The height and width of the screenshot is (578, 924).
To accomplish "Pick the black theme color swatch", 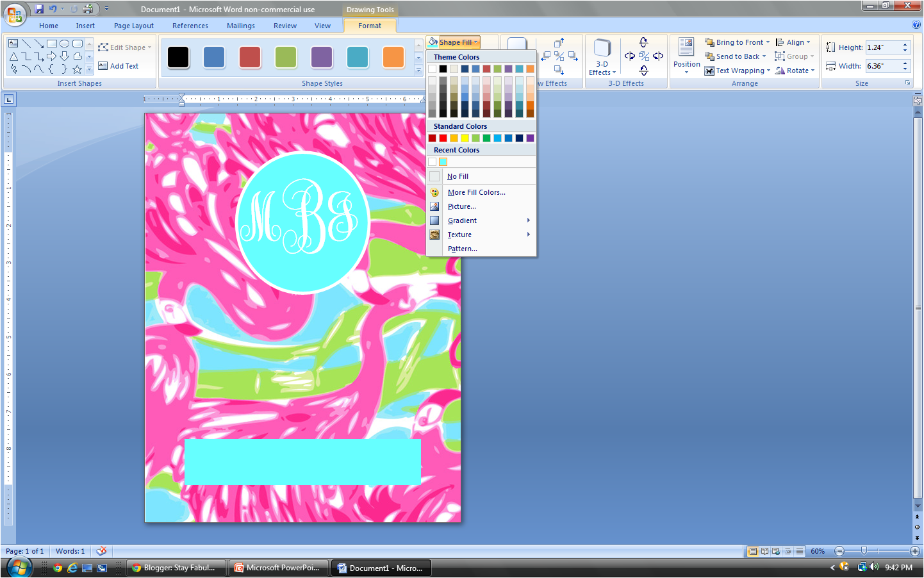I will pos(443,69).
